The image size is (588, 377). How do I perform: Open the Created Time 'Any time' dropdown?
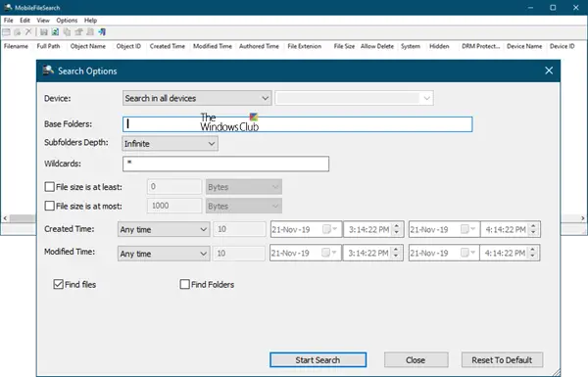[x=164, y=229]
